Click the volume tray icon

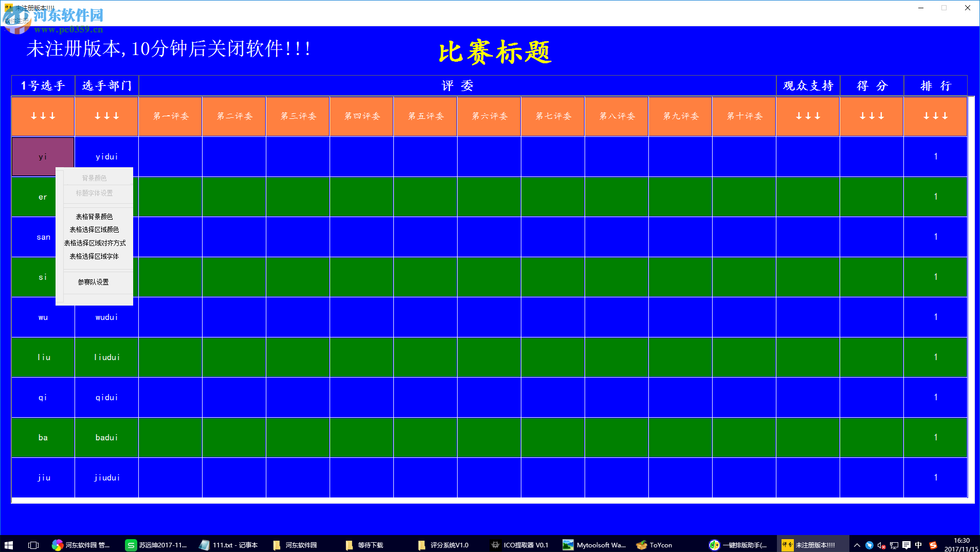(x=881, y=545)
